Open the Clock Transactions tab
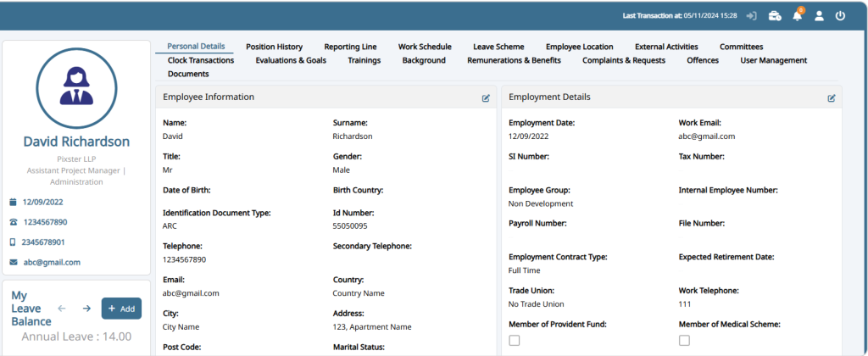Image resolution: width=868 pixels, height=356 pixels. tap(201, 60)
